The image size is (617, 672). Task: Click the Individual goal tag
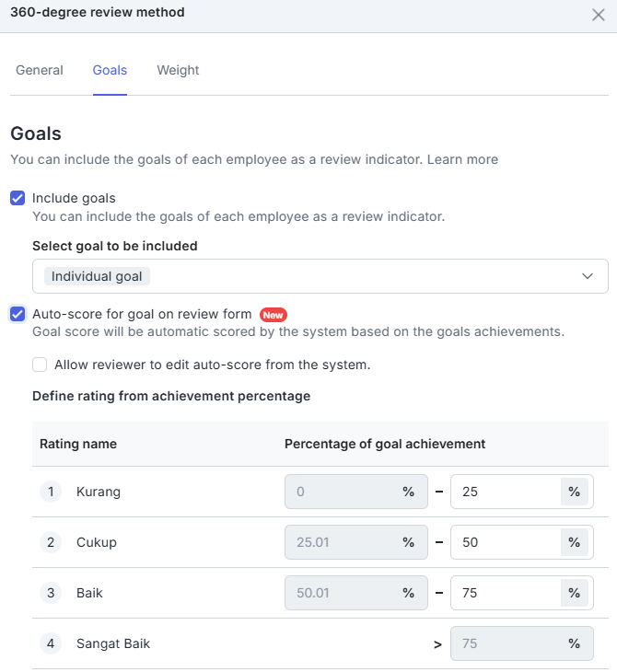coord(97,276)
